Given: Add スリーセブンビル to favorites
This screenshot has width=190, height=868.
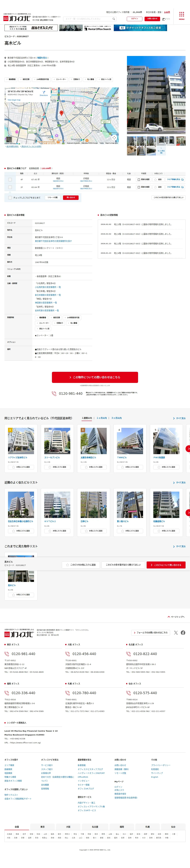Looking at the screenshot, I should pos(57,467).
